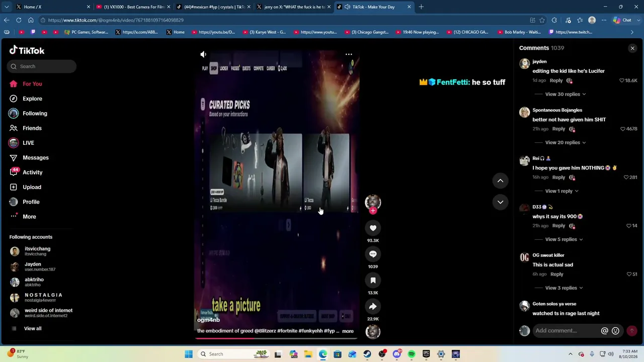Viewport: 644px width, 362px height.
Task: Open a new browser tab
Action: [x=421, y=7]
